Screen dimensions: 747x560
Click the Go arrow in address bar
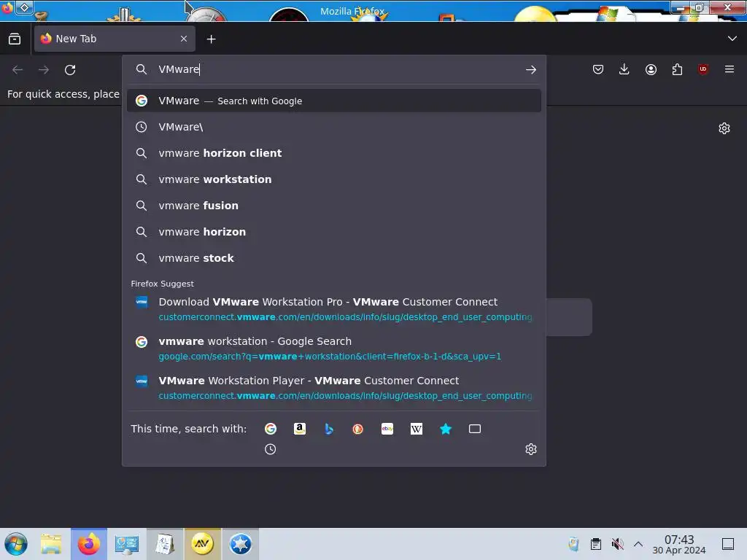point(531,70)
